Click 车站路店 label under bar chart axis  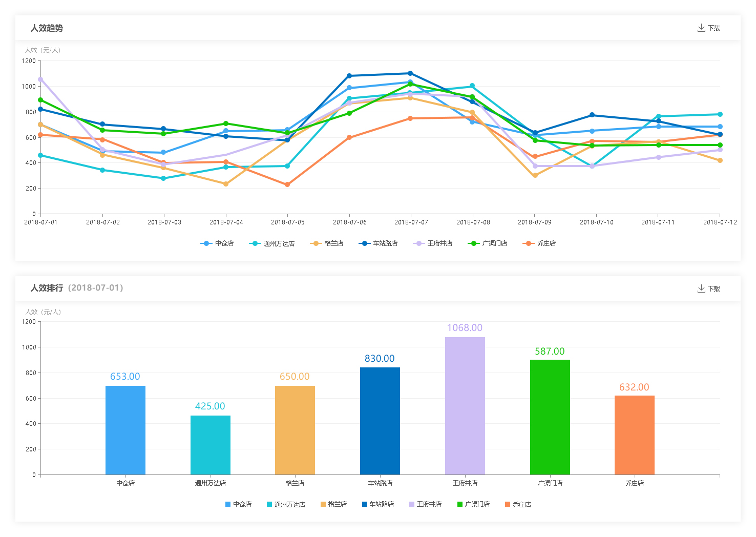tap(380, 483)
